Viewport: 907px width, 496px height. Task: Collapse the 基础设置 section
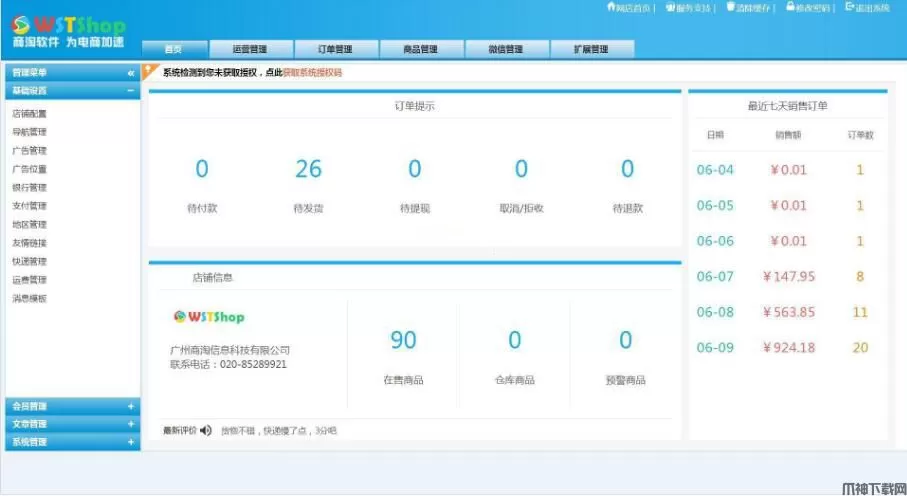coord(130,91)
